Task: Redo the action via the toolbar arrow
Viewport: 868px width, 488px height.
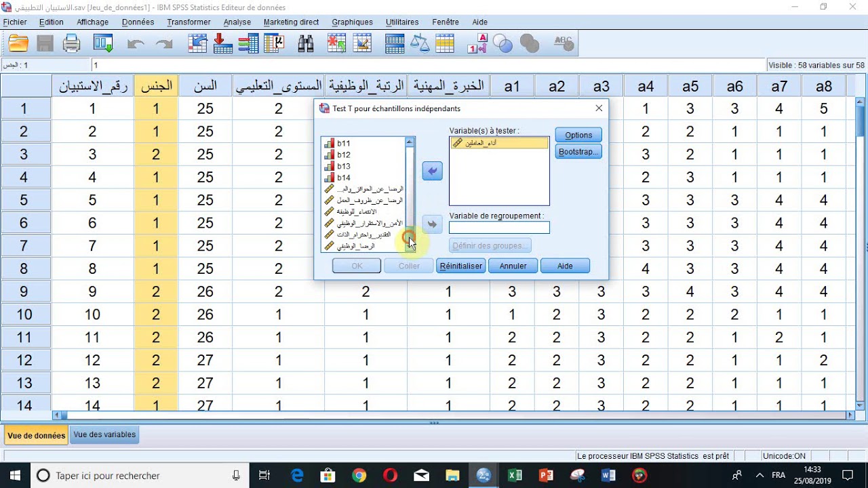Action: tap(164, 45)
